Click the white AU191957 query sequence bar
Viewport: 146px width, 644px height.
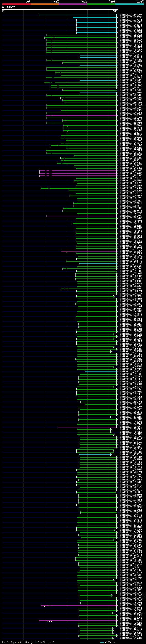tap(60, 9)
